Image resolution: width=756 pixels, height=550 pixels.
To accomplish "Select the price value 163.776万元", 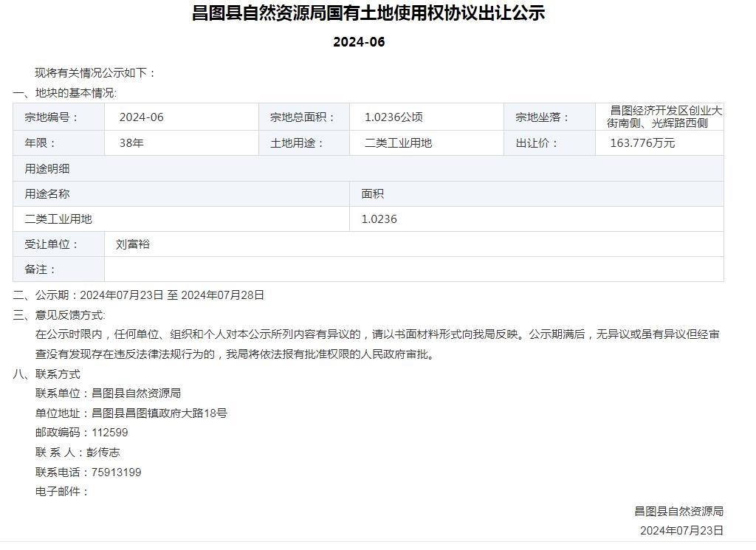I will coord(642,143).
